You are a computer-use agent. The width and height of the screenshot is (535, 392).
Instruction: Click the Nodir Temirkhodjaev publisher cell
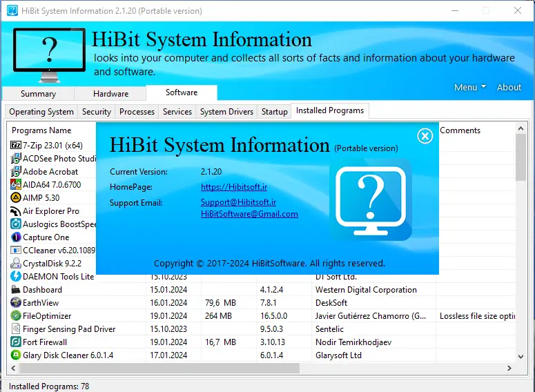[353, 342]
